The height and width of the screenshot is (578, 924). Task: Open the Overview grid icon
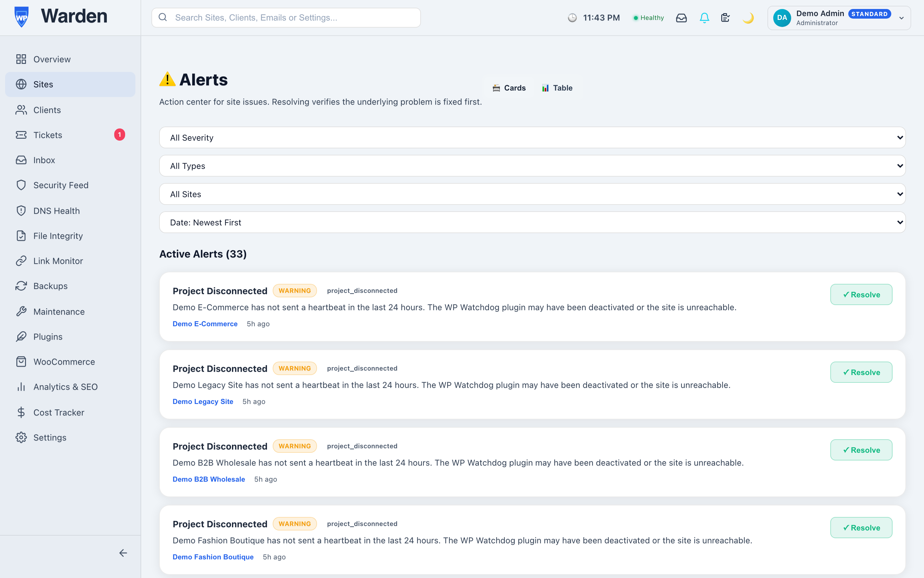tap(21, 59)
